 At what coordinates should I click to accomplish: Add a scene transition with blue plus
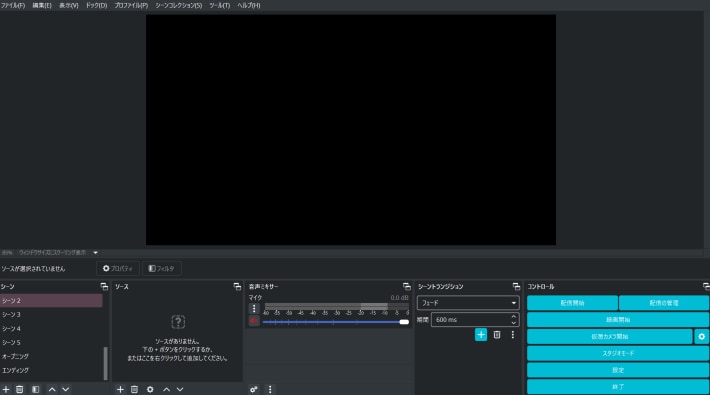[481, 335]
